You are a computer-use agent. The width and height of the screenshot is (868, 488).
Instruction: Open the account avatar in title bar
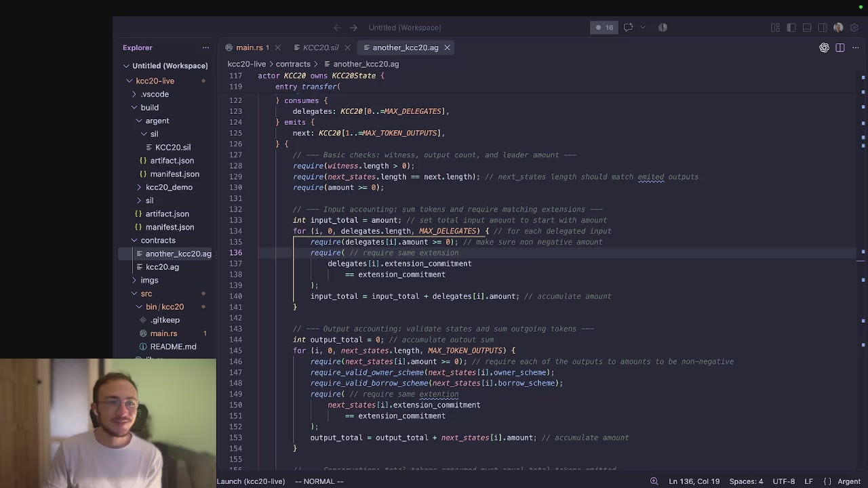[839, 28]
